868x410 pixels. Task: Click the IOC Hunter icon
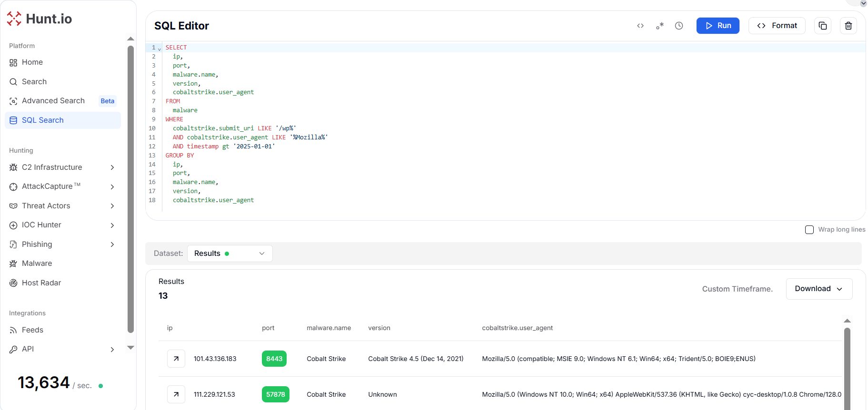coord(13,225)
